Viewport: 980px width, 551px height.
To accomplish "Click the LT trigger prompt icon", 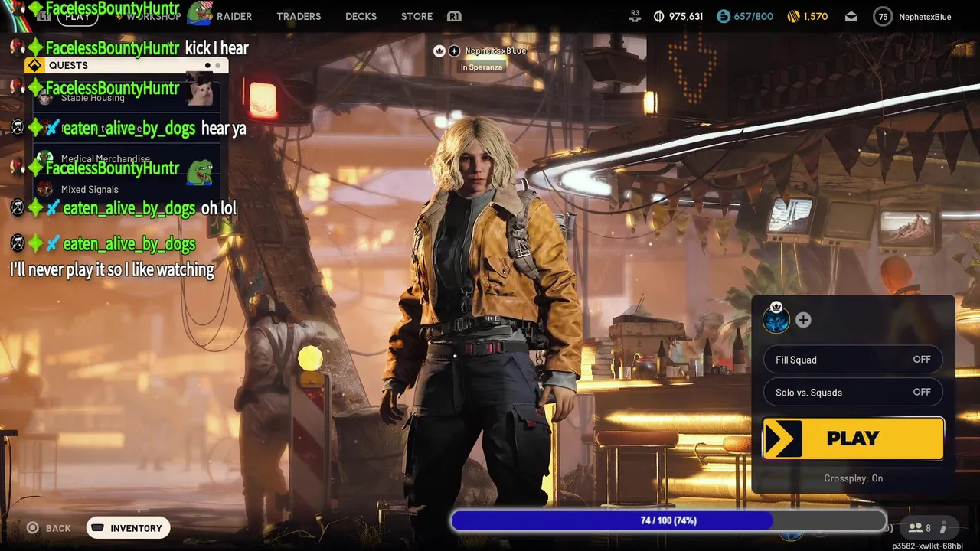I will (44, 16).
